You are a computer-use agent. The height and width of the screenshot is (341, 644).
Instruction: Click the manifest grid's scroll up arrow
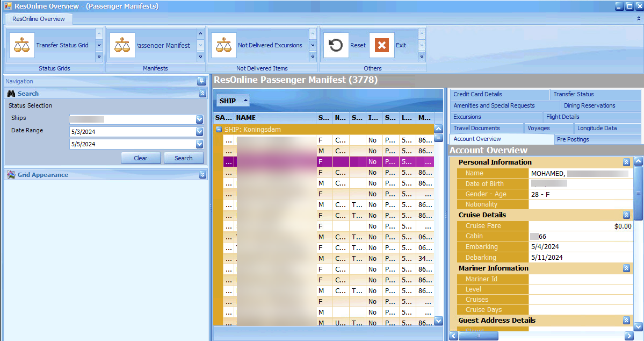[438, 129]
